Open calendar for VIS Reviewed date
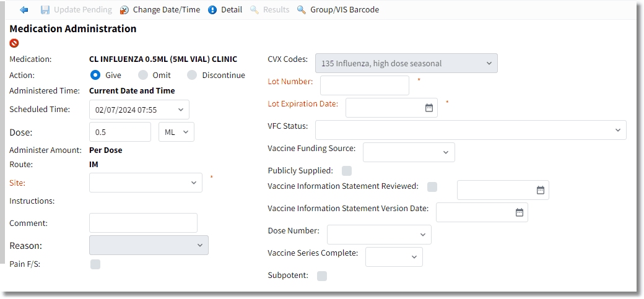This screenshot has height=299, width=644. [541, 190]
